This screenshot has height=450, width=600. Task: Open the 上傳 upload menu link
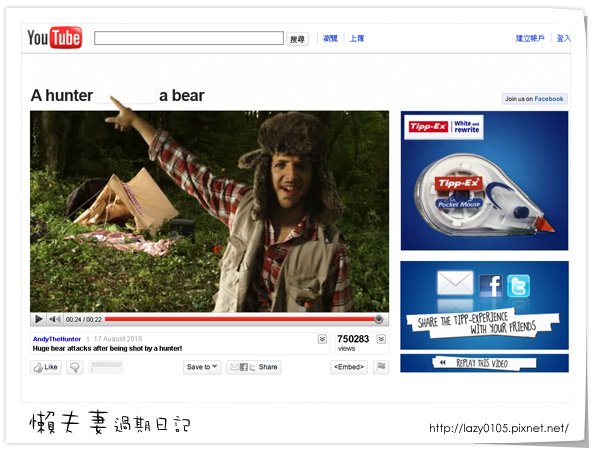(x=357, y=38)
